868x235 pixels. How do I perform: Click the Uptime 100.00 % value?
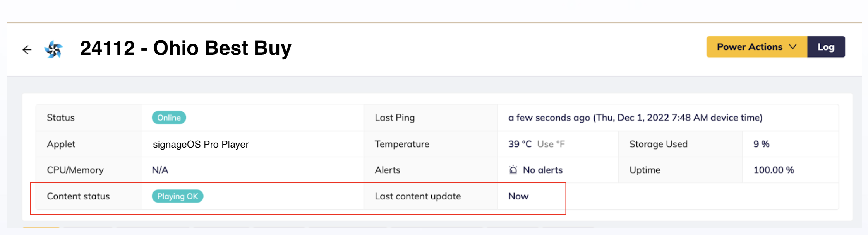tap(774, 170)
